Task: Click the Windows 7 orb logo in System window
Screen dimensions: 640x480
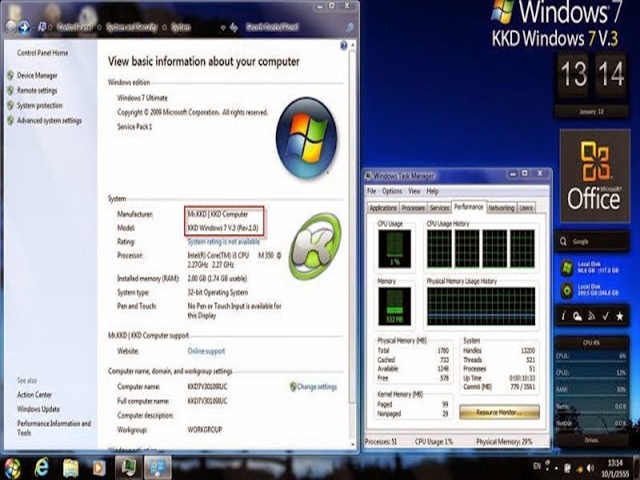Action: (306, 138)
